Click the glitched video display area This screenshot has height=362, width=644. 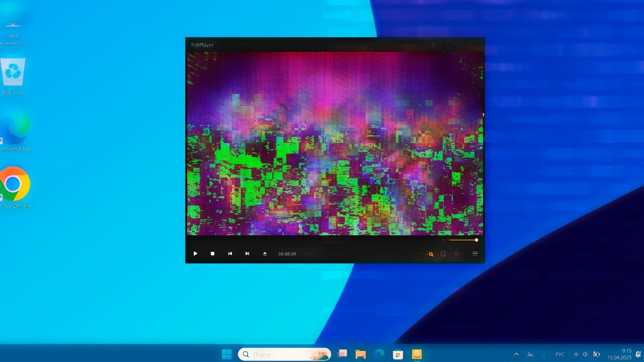335,143
